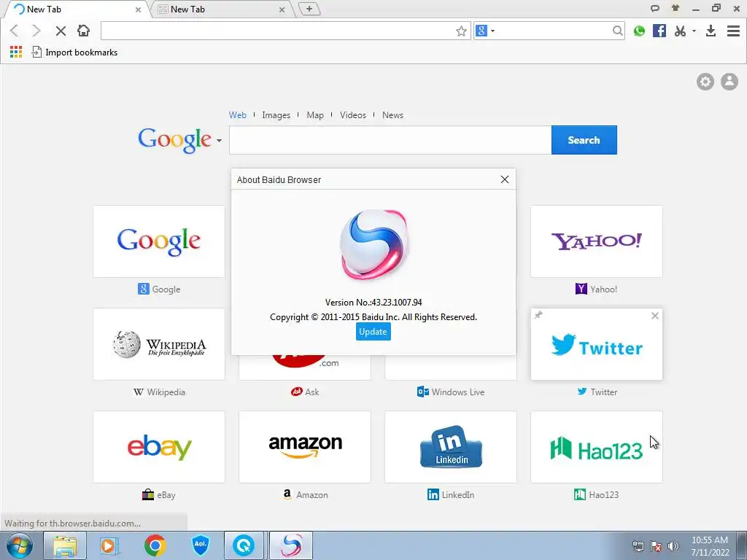Open the skin shirt icon in title bar

pos(675,8)
